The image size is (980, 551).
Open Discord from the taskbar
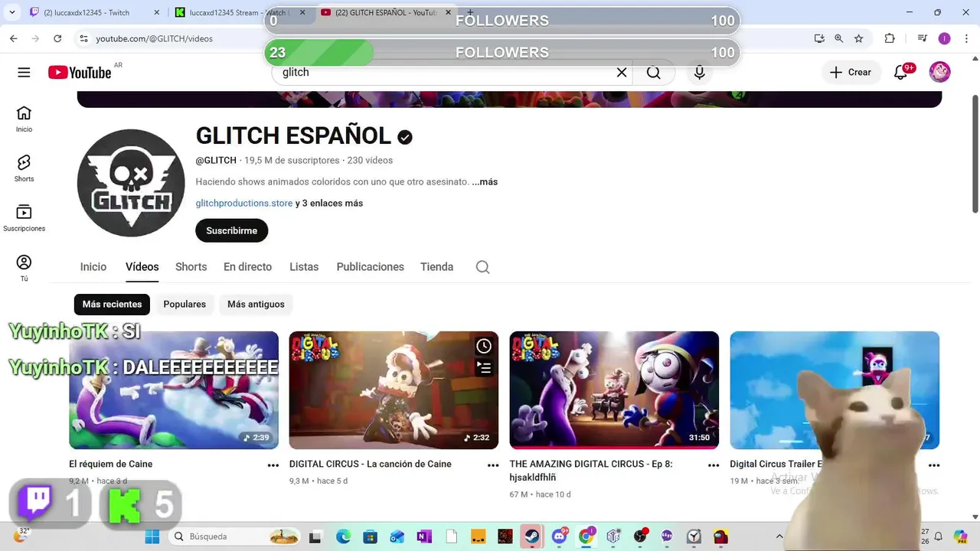tap(560, 536)
